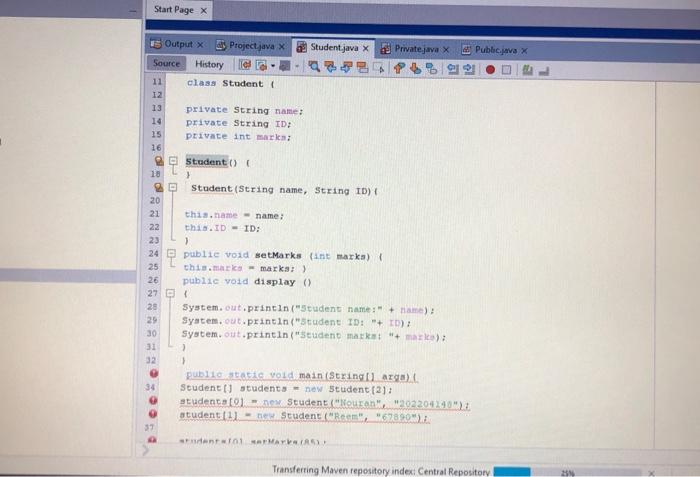Screen dimensions: 700x477
Task: Collapse the Student() constructor fold
Action: tap(173, 161)
